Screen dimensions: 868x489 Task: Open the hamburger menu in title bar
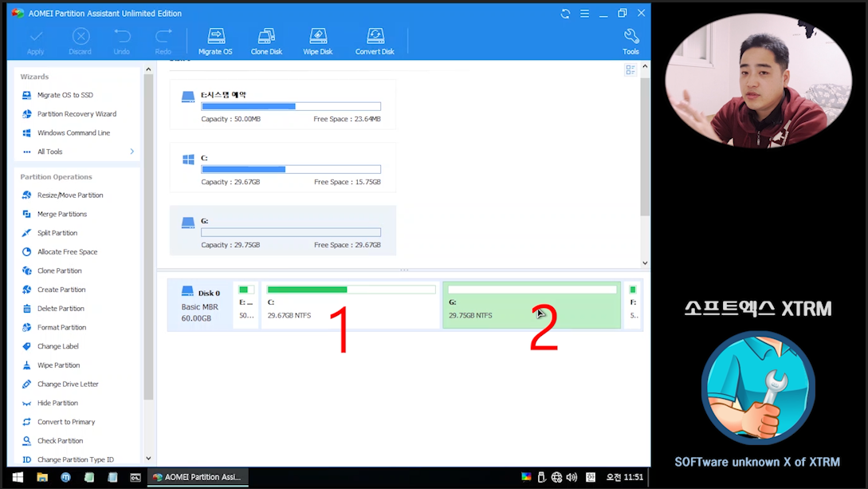coord(584,14)
